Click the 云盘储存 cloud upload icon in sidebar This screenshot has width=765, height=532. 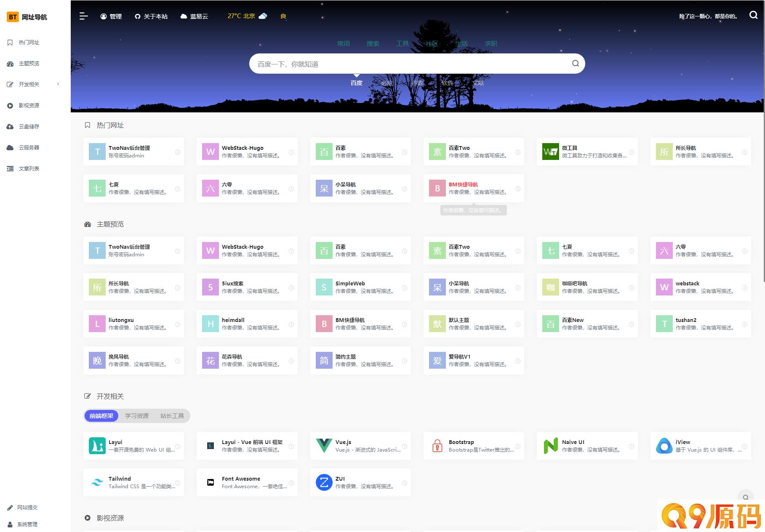point(10,127)
